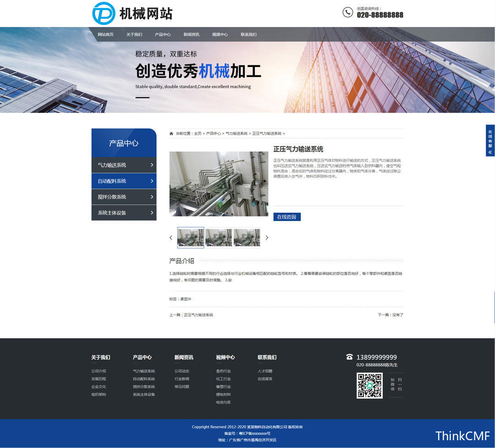The width and height of the screenshot is (495, 448).
Task: Open 联系我们 in the navigation bar
Action: click(x=248, y=34)
